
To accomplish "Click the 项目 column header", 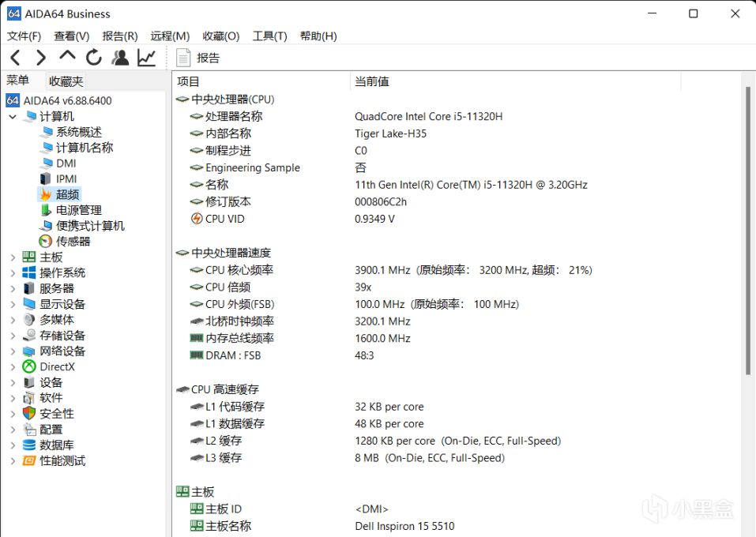I will [261, 81].
